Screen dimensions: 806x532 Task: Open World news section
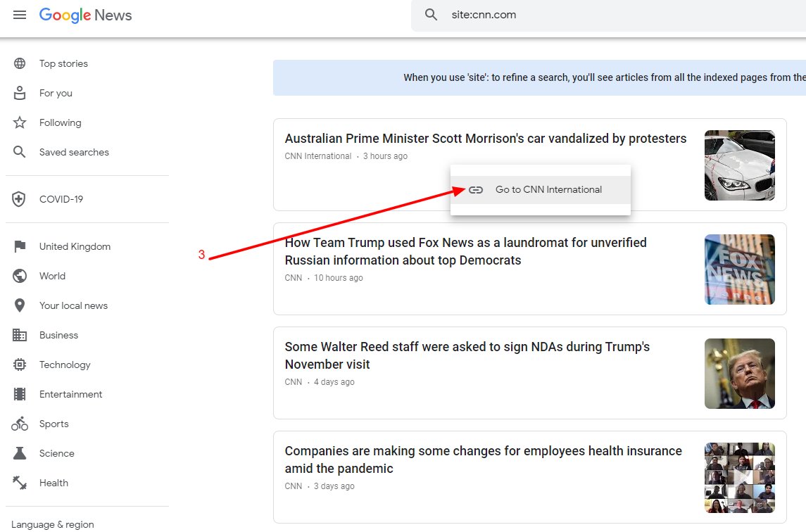[x=52, y=276]
